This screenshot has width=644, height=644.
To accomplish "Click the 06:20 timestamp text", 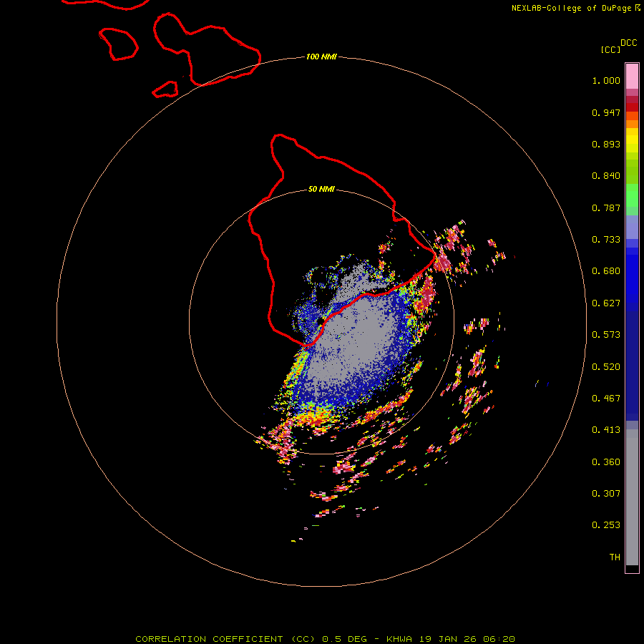I will (x=499, y=639).
